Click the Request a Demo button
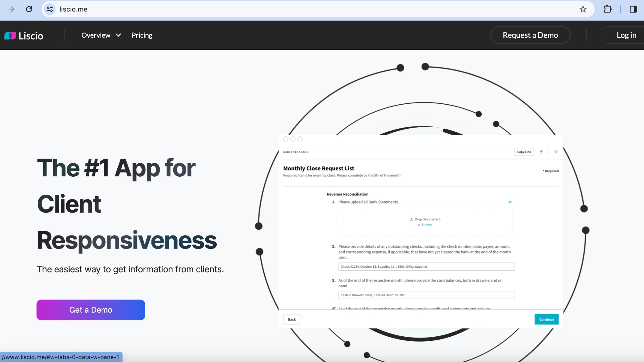The height and width of the screenshot is (362, 644). pos(530,35)
